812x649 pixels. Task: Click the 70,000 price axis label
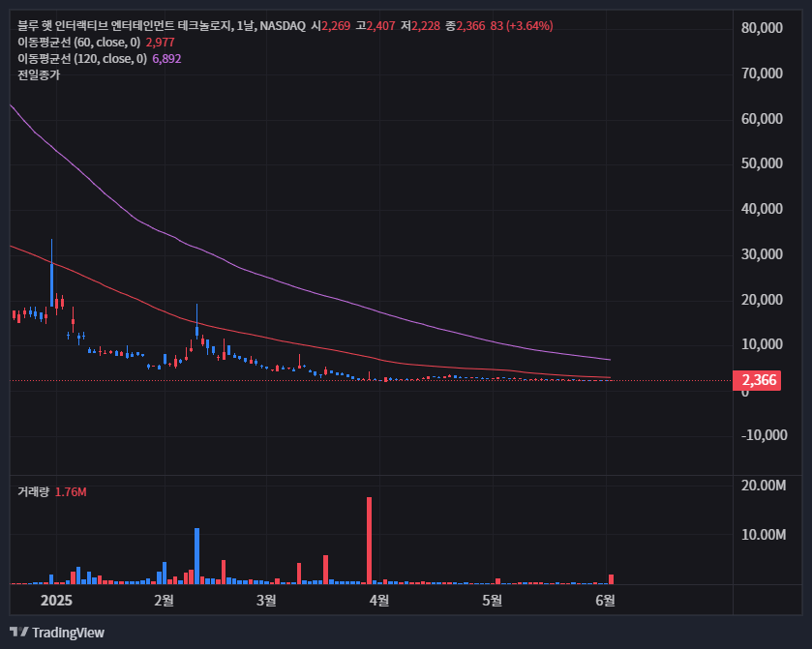[762, 73]
